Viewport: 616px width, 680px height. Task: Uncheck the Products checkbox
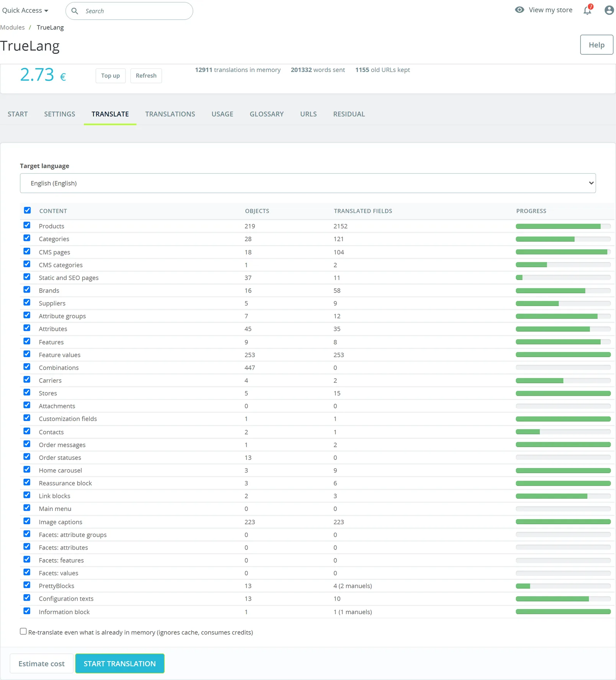pos(27,225)
